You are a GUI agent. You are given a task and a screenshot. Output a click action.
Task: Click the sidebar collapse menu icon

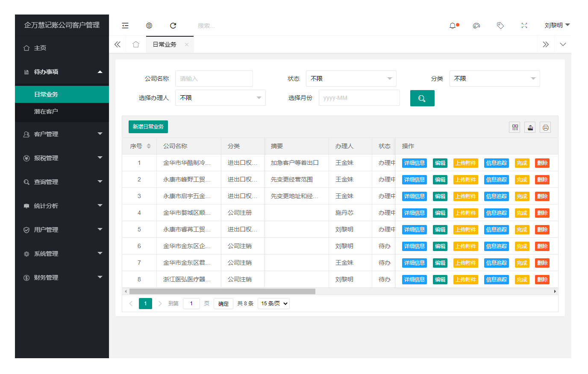125,26
